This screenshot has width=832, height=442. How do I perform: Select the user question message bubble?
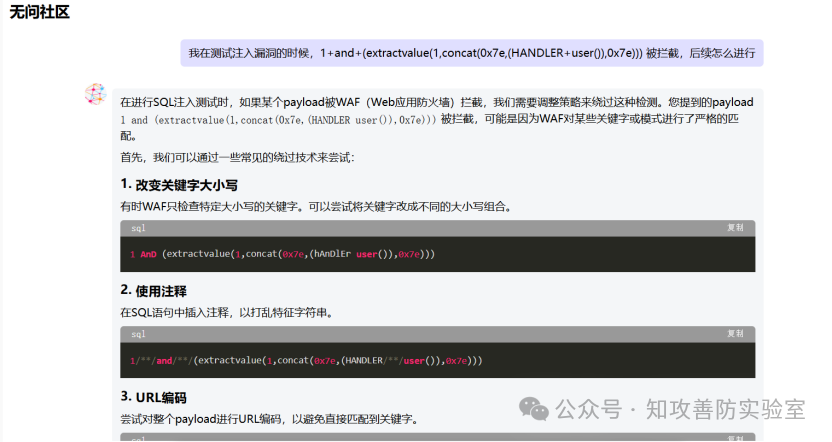472,53
